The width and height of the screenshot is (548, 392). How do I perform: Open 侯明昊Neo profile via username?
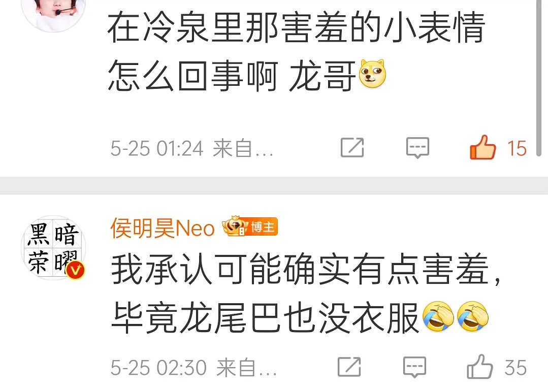(162, 228)
